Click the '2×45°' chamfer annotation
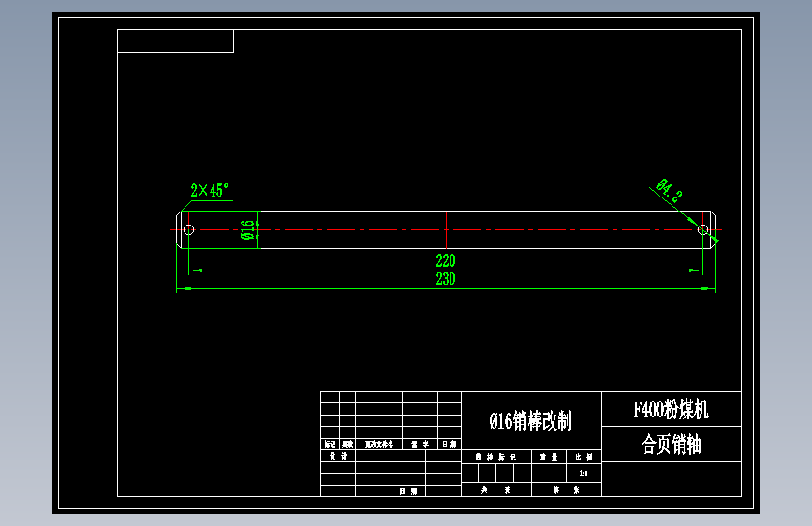The width and height of the screenshot is (812, 526). pos(209,191)
